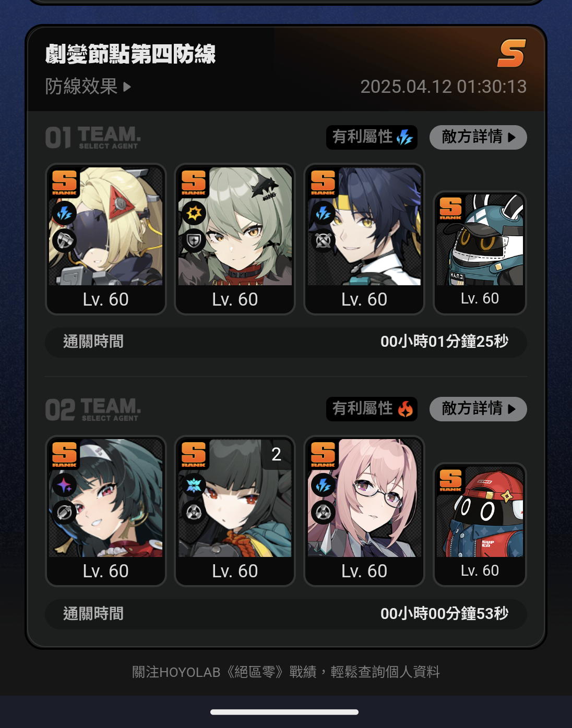Select dark-haired agent with white headband in Team 02
The height and width of the screenshot is (728, 572).
tap(106, 511)
